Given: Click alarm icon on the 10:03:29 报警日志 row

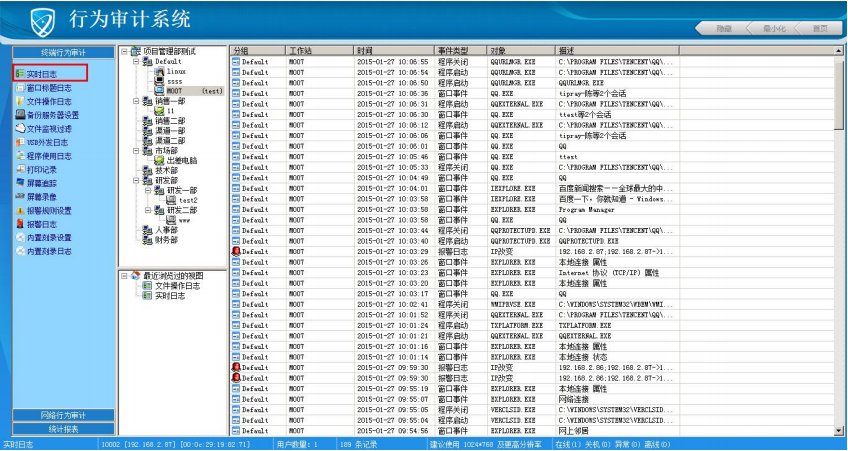Looking at the screenshot, I should tap(236, 251).
